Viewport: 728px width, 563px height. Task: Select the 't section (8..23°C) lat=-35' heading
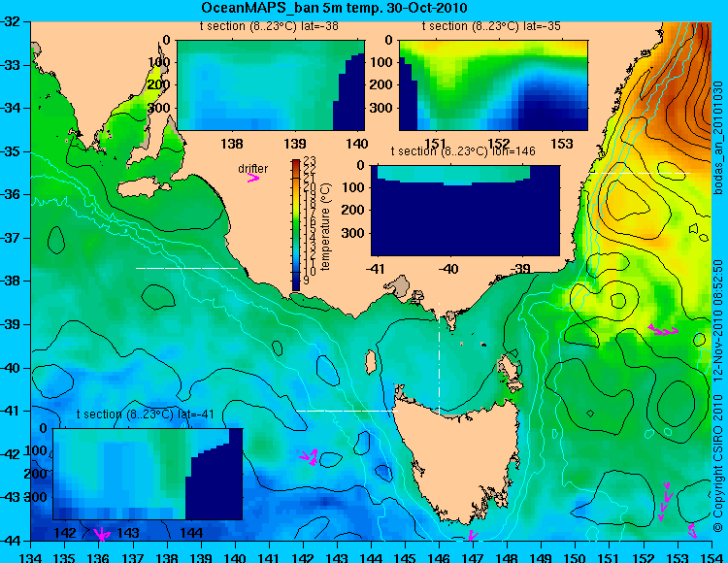point(491,26)
